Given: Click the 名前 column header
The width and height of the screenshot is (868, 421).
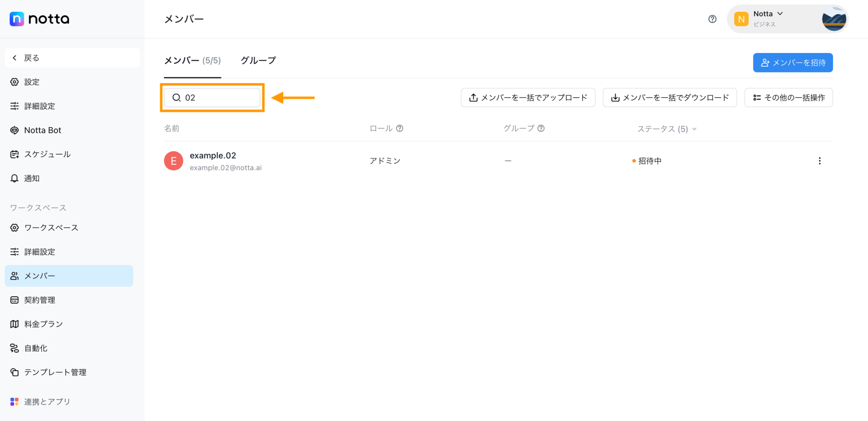Looking at the screenshot, I should click(172, 129).
